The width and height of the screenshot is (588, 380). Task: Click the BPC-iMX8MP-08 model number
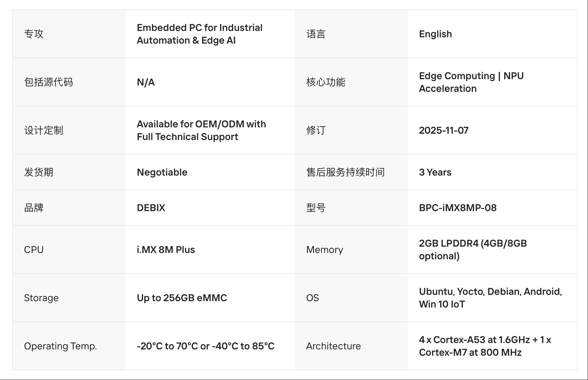tap(457, 208)
